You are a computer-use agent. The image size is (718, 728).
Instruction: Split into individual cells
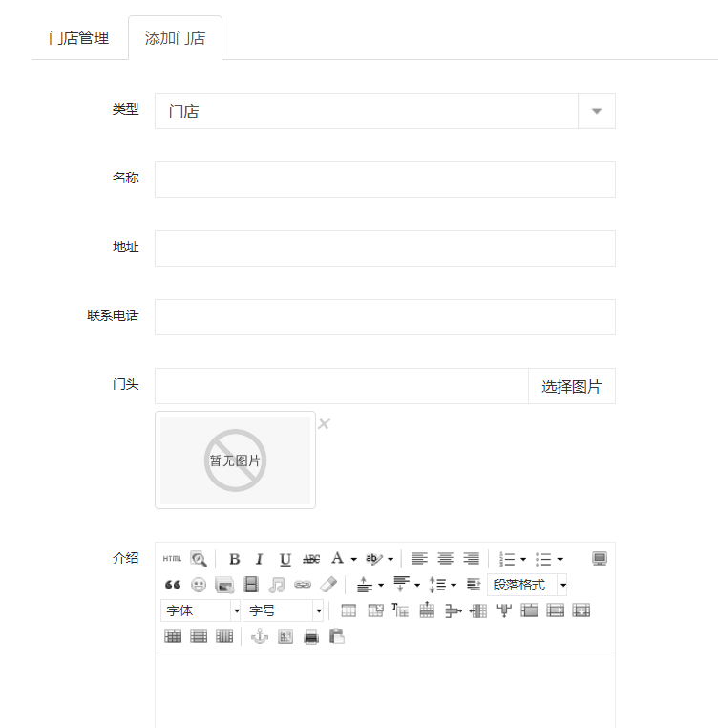pyautogui.click(x=173, y=636)
